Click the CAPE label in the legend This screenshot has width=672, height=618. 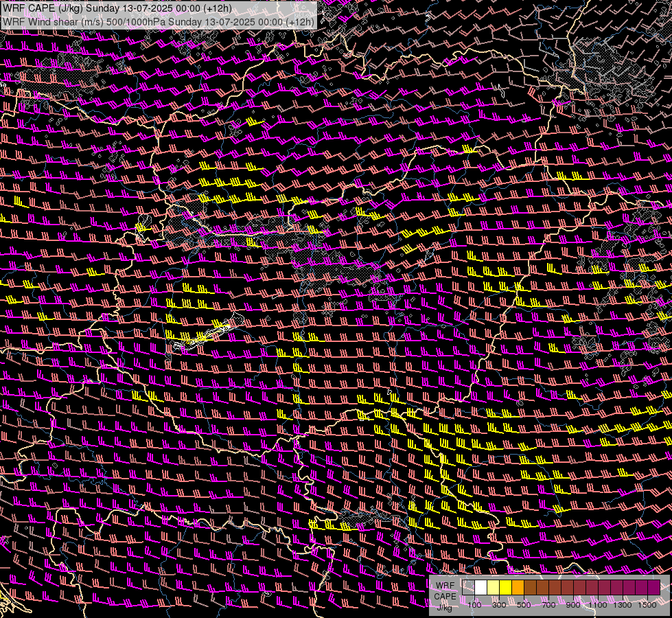pos(445,597)
